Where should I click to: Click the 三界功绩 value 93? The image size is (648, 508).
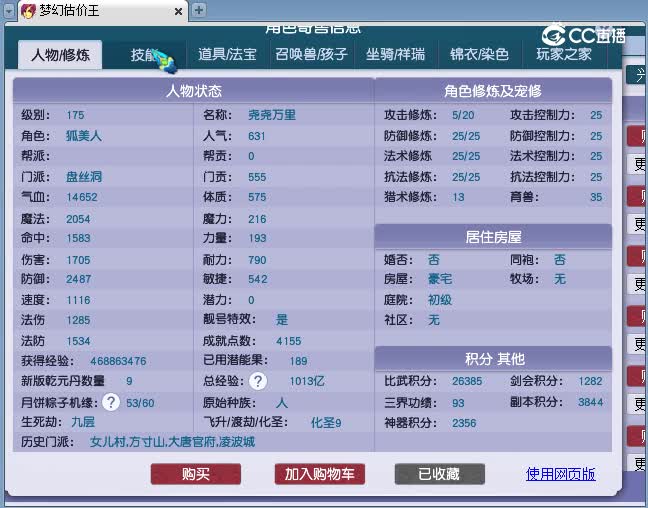point(458,403)
